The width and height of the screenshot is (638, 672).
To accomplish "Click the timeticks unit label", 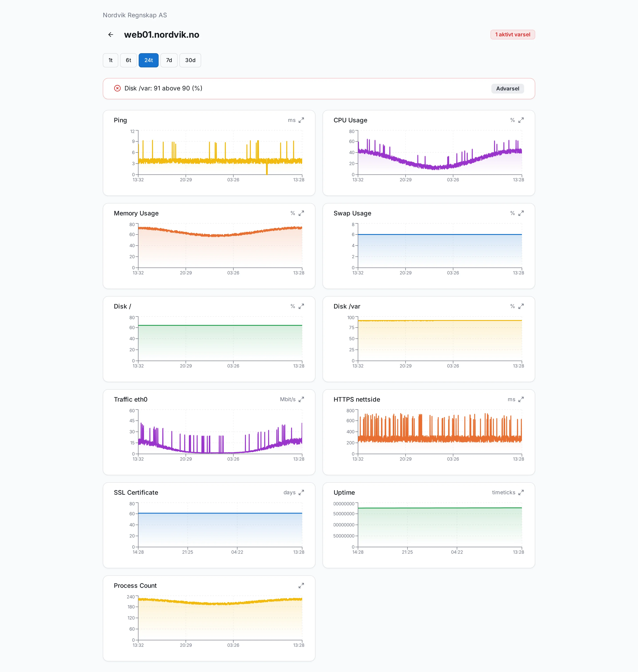I will tap(503, 492).
